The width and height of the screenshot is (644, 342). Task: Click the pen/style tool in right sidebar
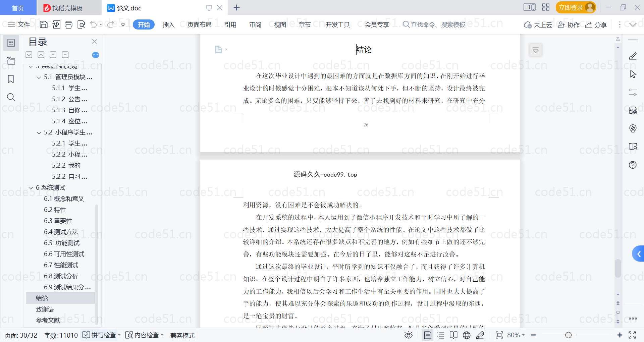(x=633, y=56)
